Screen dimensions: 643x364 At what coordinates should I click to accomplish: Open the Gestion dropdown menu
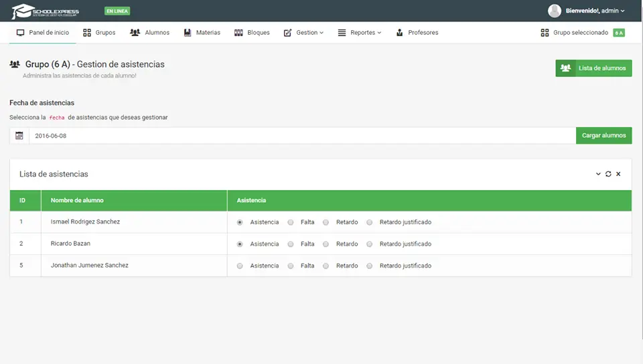304,33
